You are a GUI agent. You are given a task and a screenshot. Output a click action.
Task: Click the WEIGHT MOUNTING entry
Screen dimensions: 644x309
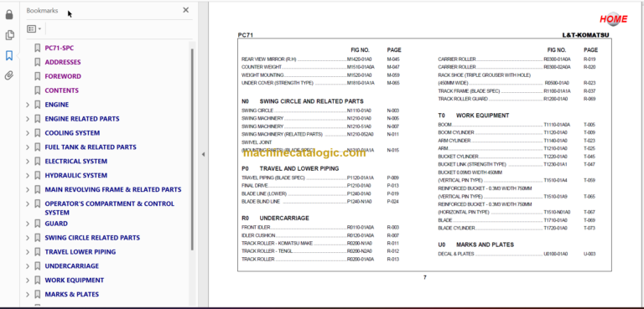point(320,75)
